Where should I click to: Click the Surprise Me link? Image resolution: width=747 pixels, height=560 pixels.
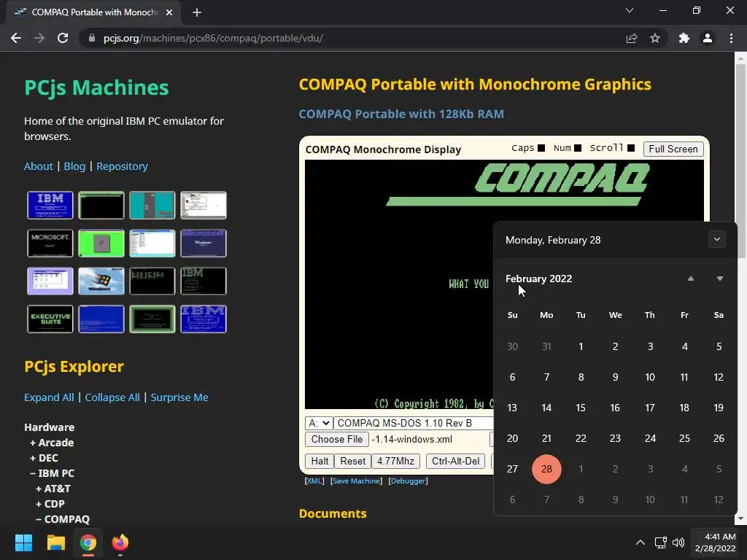click(x=179, y=397)
